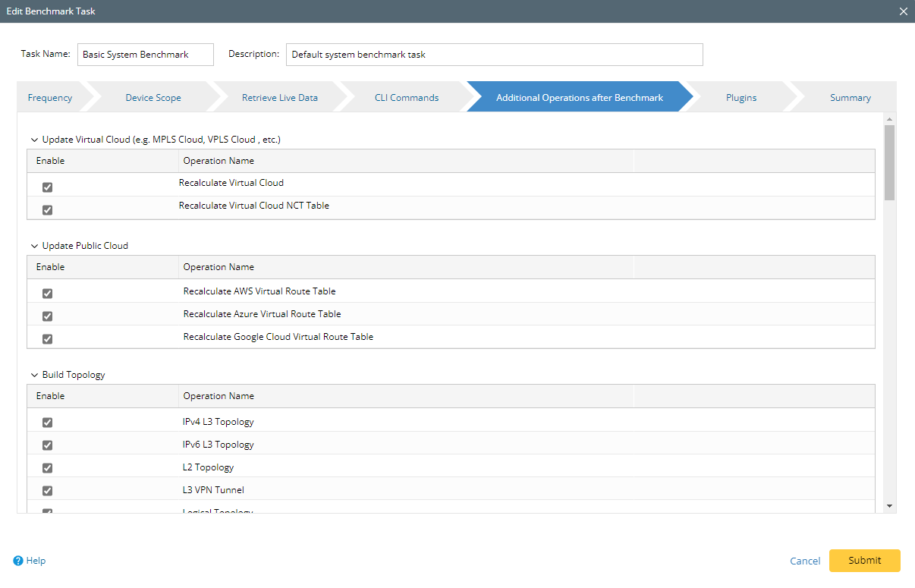Viewport: 915px width, 588px height.
Task: Uncheck Recalculate Google Cloud Virtual Route Table
Action: [x=47, y=338]
